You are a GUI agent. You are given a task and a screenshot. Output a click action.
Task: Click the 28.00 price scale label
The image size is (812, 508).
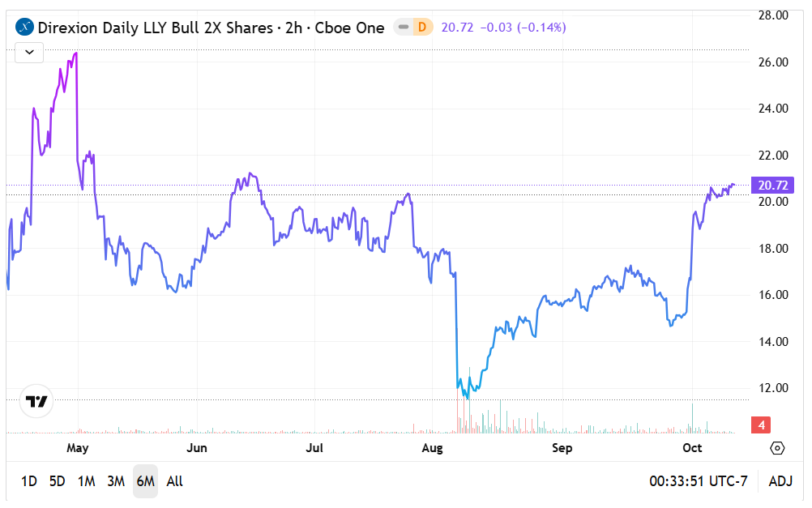(x=772, y=15)
